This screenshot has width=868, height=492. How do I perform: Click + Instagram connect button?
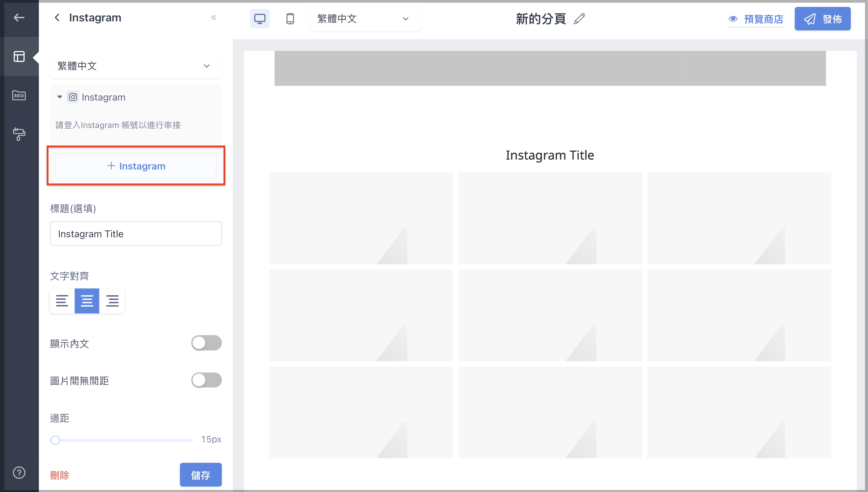pos(136,166)
